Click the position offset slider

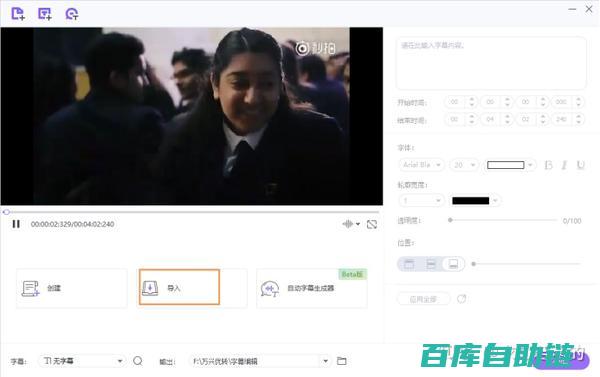[526, 264]
